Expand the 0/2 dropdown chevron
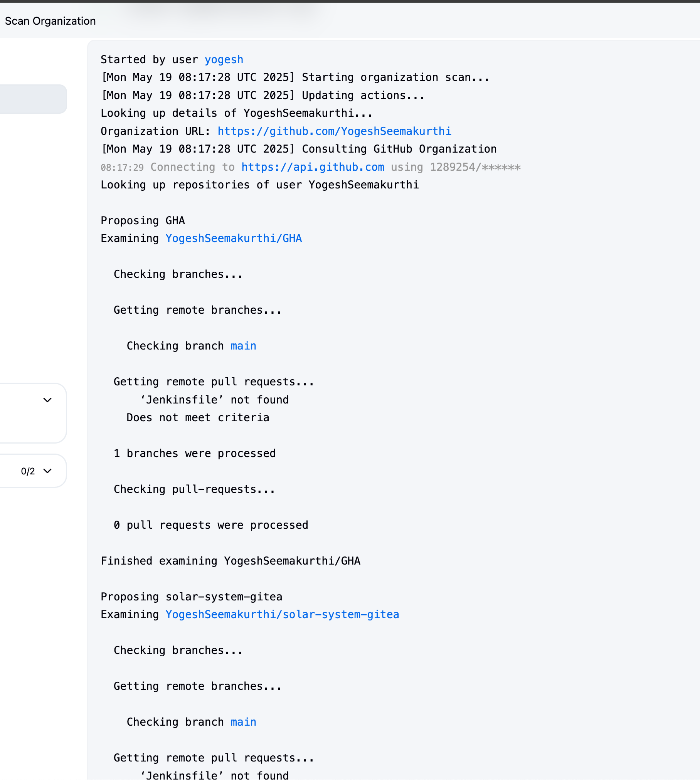The height and width of the screenshot is (780, 700). tap(47, 471)
